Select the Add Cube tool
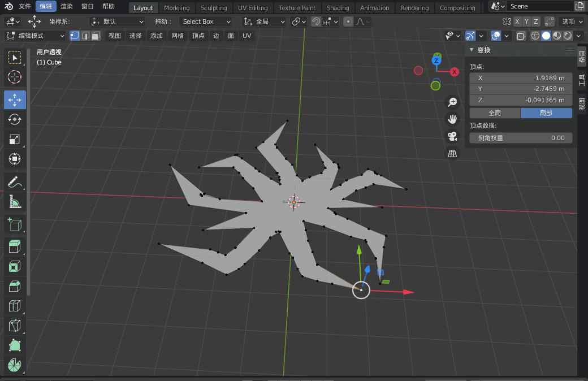588x381 pixels. [15, 224]
